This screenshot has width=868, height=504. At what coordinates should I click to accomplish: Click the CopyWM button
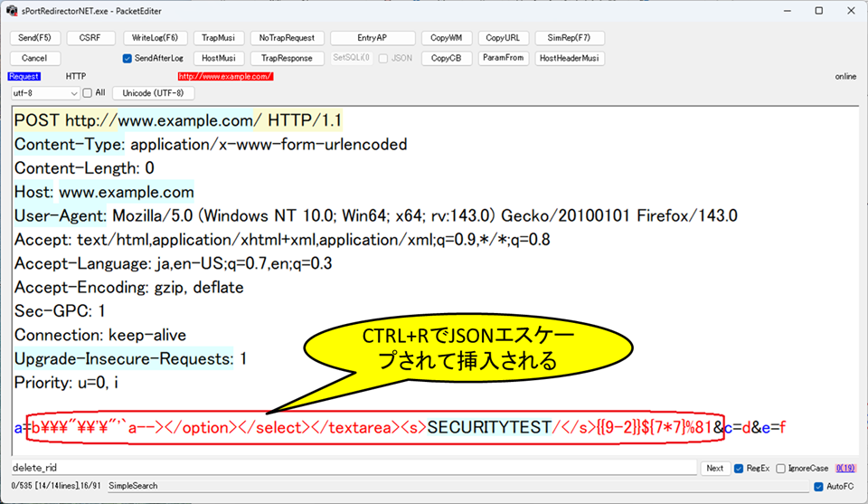446,38
